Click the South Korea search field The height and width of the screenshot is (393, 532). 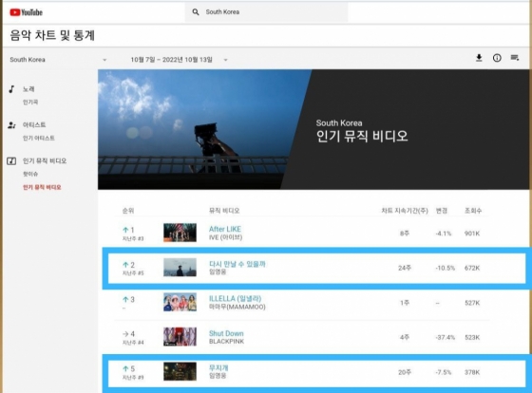click(x=266, y=12)
